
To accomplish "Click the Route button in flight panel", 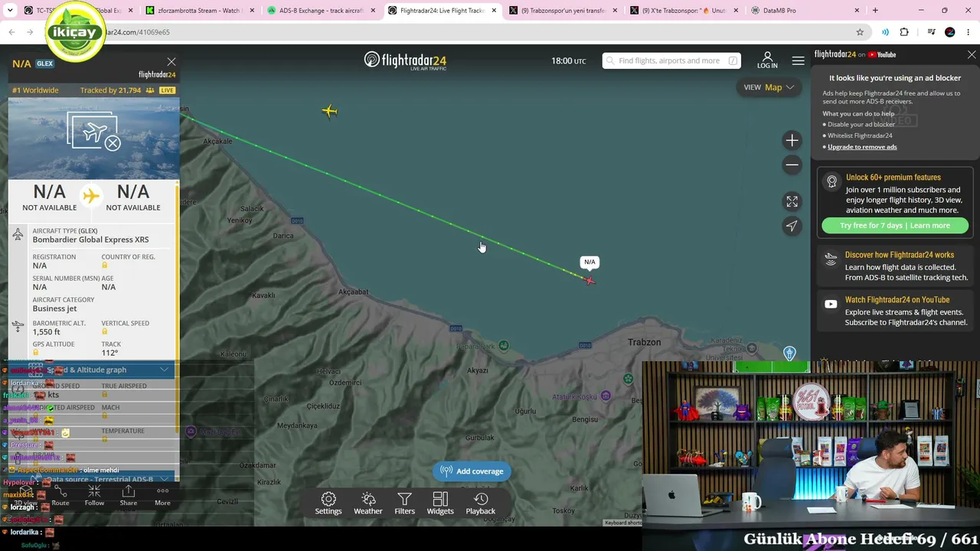I will pos(60,496).
